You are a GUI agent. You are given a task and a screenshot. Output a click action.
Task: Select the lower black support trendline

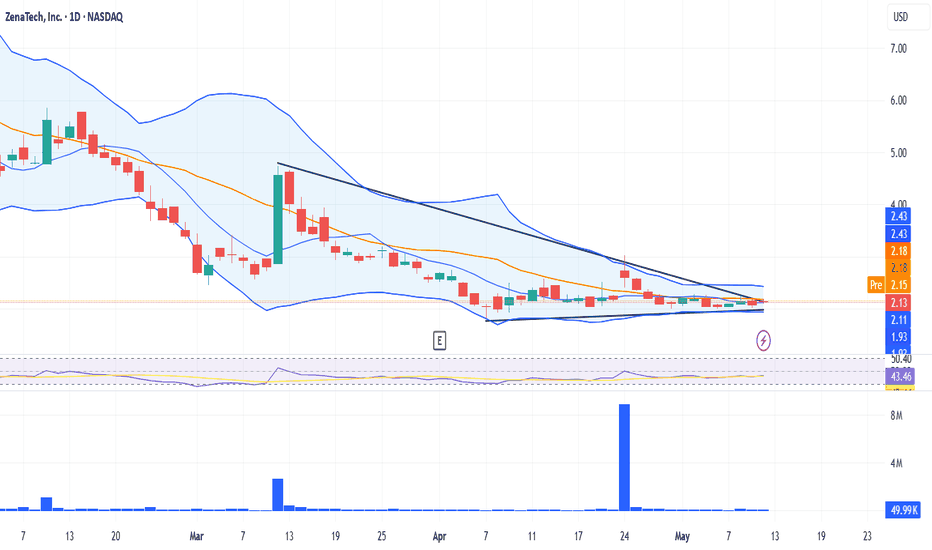tap(624, 316)
